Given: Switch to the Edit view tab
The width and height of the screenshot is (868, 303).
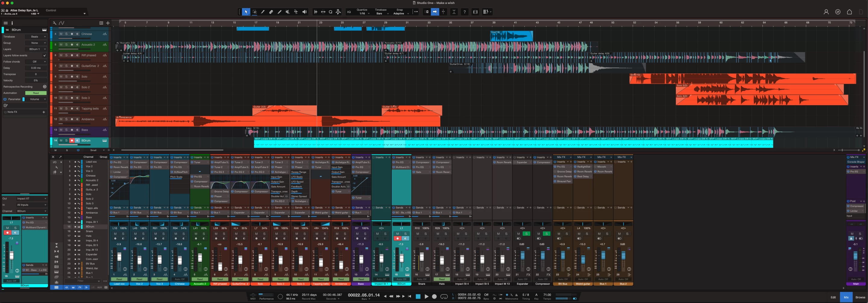Looking at the screenshot, I should (833, 297).
